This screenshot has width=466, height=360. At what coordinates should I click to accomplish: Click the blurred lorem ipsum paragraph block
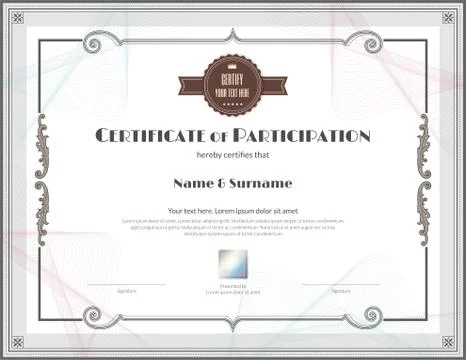(233, 227)
